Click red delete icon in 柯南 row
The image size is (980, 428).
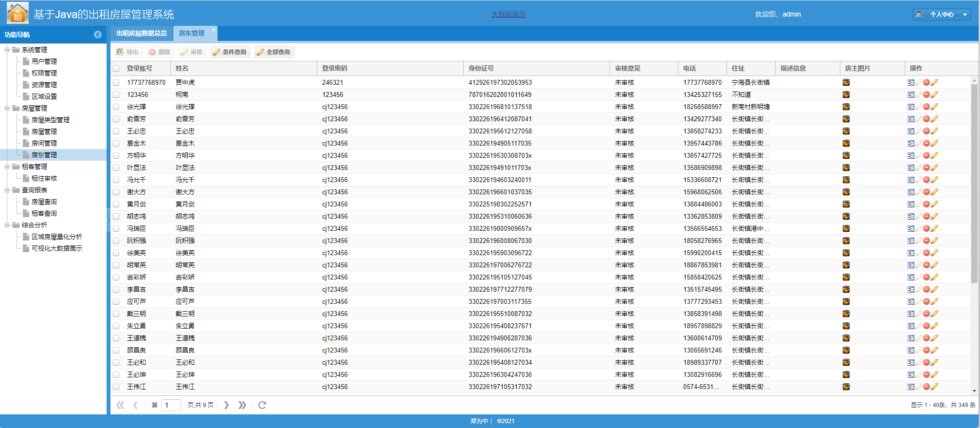pos(926,94)
